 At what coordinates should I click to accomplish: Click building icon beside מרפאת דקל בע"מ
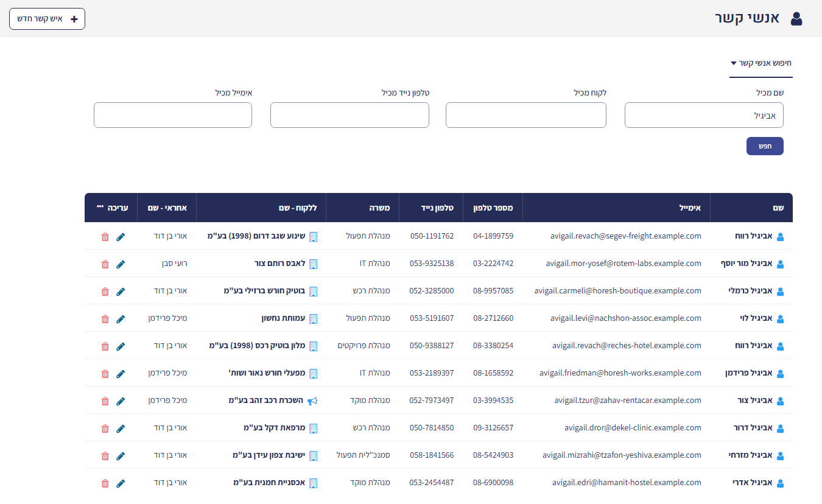[314, 429]
